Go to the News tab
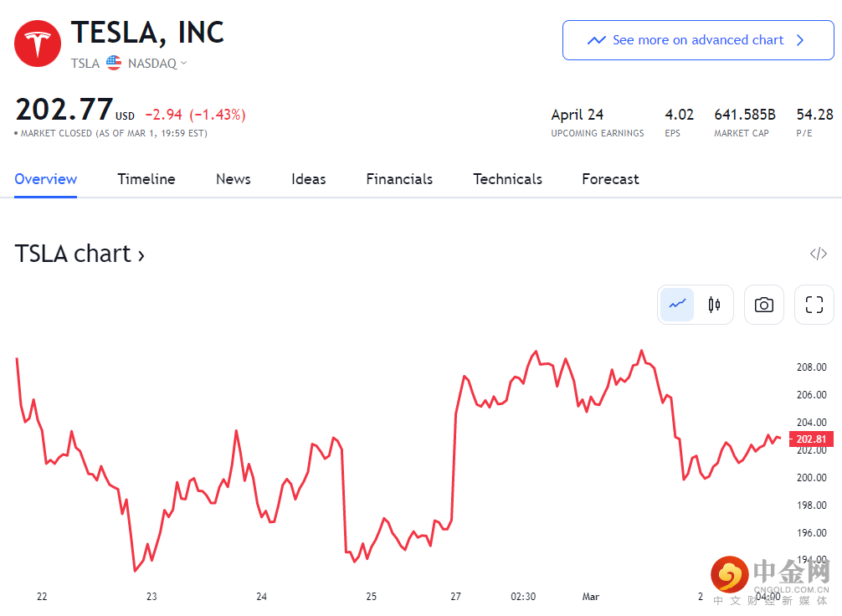842x616 pixels. point(234,179)
